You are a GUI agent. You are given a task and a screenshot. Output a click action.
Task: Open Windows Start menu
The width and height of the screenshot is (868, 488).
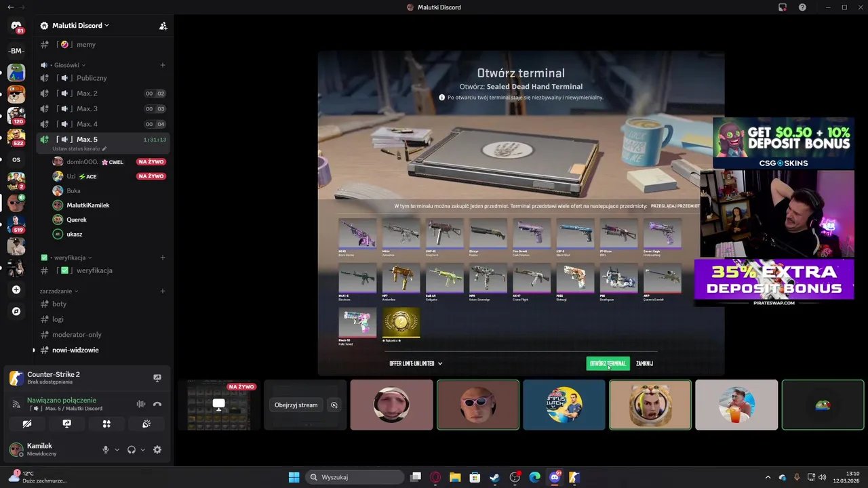click(294, 477)
